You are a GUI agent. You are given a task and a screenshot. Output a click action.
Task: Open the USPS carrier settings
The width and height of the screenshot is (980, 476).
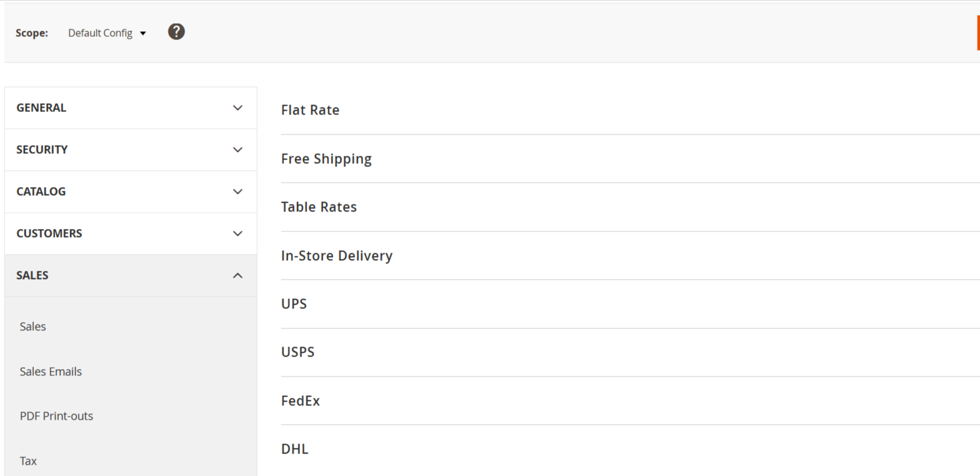[x=297, y=352]
